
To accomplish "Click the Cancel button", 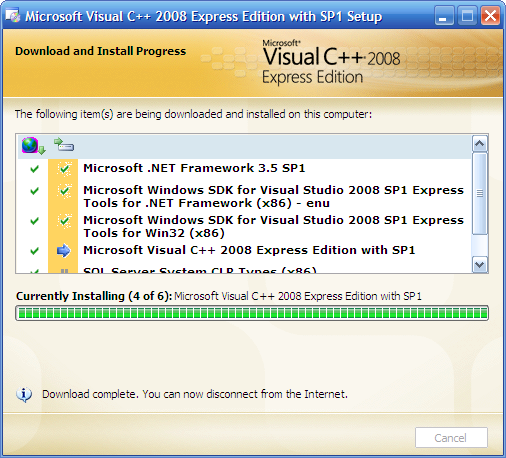I will point(451,438).
